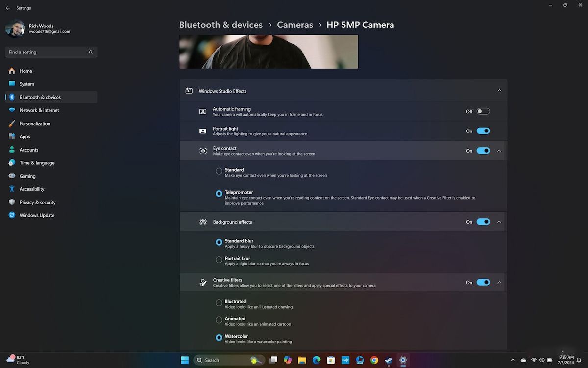Choose the Portrait blur radio option
The image size is (588, 368).
(219, 260)
